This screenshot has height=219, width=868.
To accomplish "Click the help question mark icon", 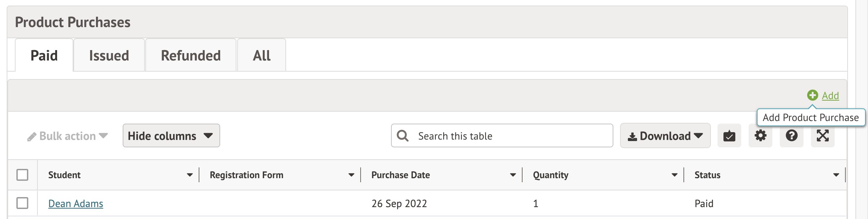I will (x=791, y=136).
